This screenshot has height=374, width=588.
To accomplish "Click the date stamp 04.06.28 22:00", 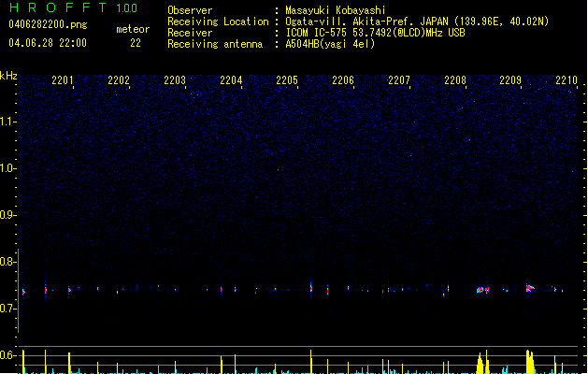I will click(48, 43).
